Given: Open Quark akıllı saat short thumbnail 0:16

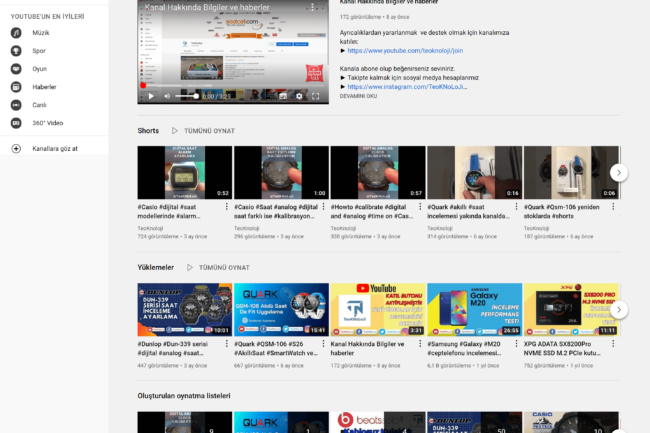Looking at the screenshot, I should (475, 172).
